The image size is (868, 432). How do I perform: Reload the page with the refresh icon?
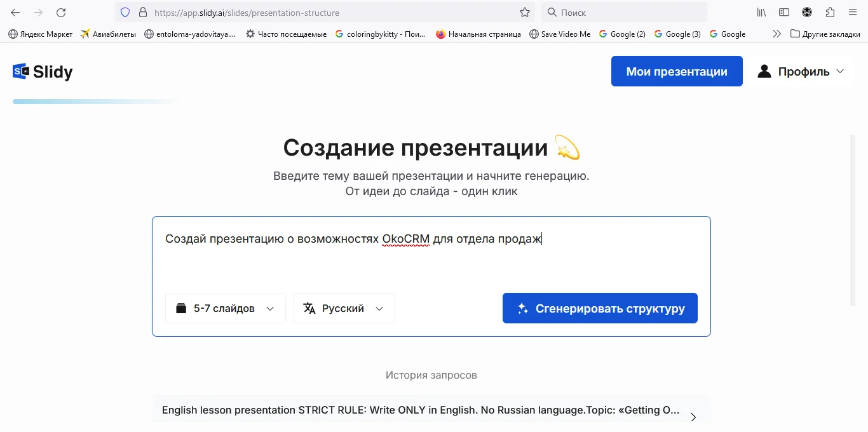click(61, 12)
